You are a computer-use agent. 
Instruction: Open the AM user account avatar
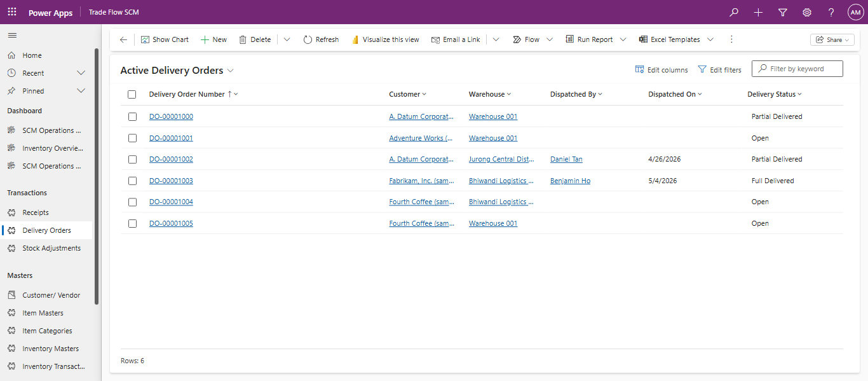tap(855, 12)
